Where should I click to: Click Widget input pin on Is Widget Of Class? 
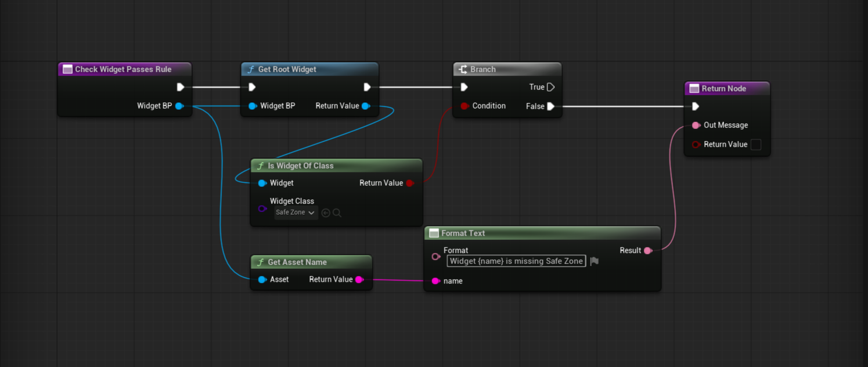coord(262,183)
